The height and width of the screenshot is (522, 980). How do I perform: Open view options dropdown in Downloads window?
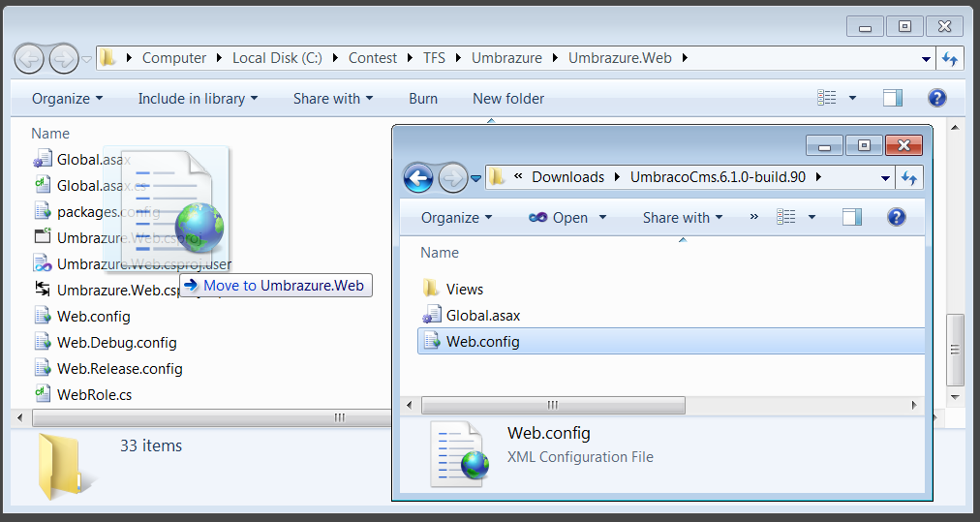point(812,218)
